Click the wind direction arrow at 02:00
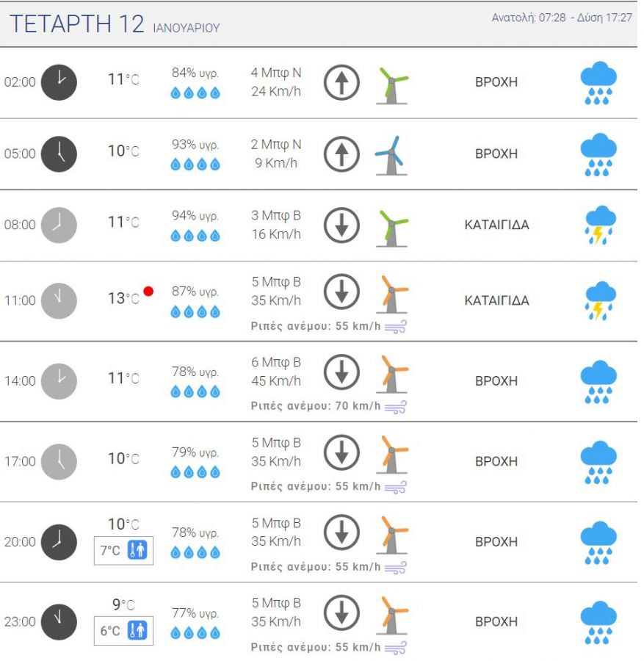 point(341,82)
